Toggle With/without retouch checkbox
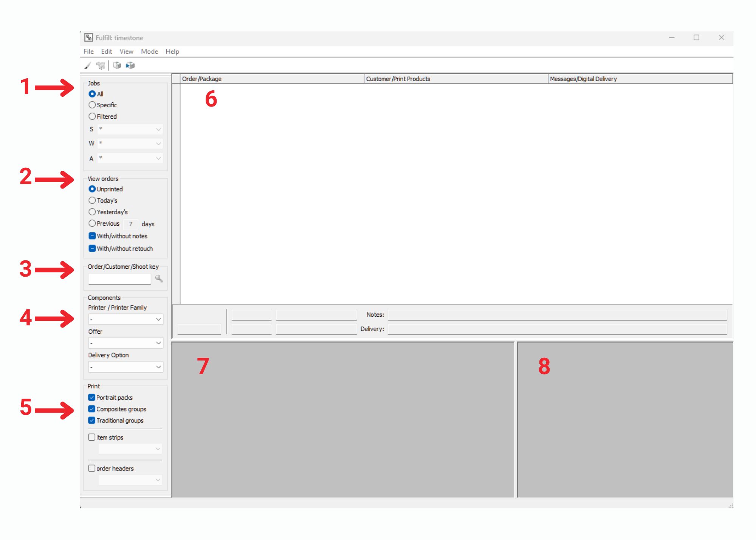This screenshot has width=756, height=540. 92,248
